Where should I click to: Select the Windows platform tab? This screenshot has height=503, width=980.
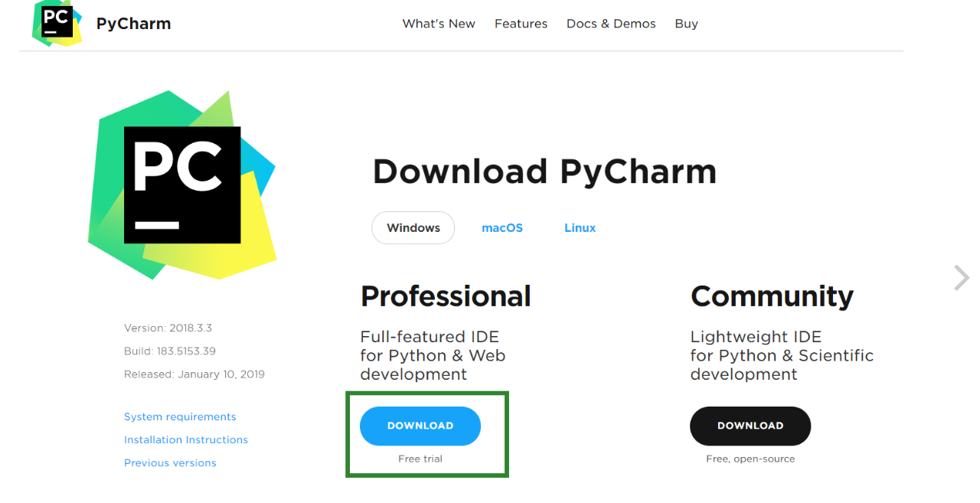[x=413, y=228]
